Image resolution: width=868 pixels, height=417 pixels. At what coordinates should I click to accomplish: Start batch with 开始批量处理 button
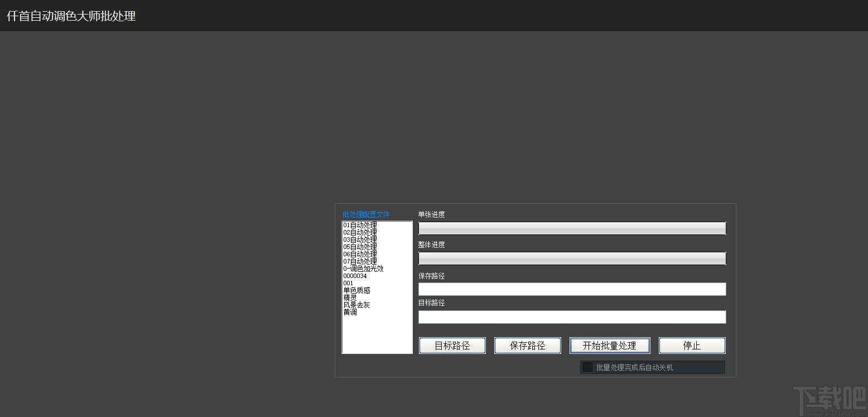(x=610, y=346)
